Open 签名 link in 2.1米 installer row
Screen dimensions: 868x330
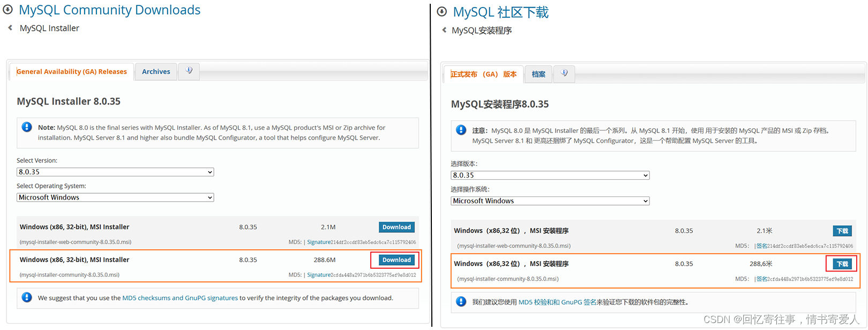pos(761,246)
